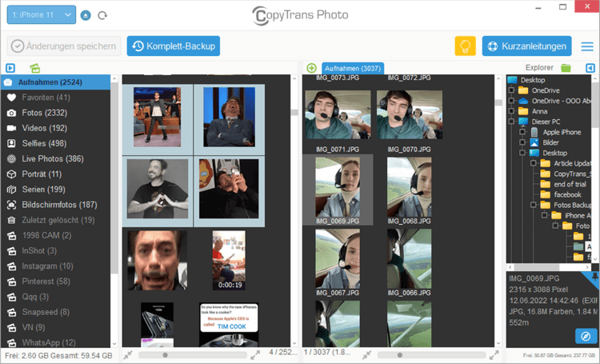Open Fotos (2332) album

point(56,113)
